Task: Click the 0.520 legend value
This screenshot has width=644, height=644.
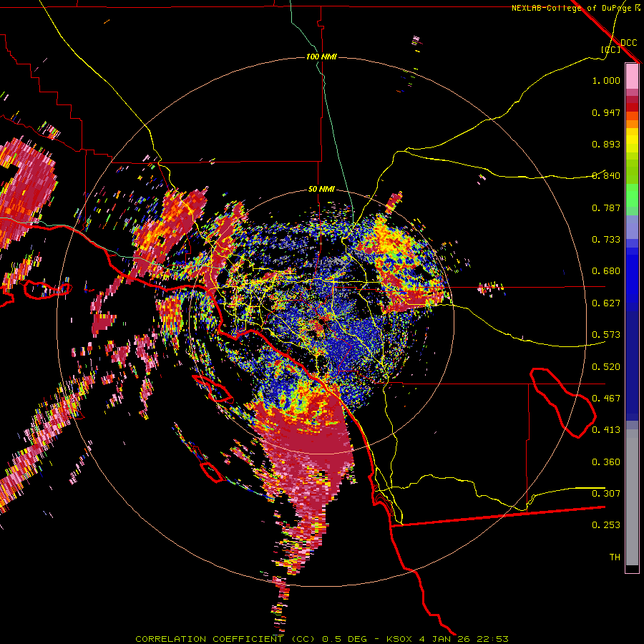Action: 606,367
